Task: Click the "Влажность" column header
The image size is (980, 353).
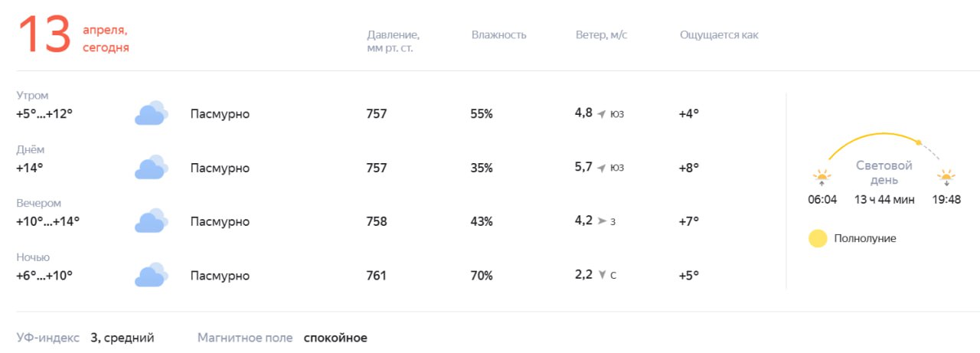Action: (499, 35)
